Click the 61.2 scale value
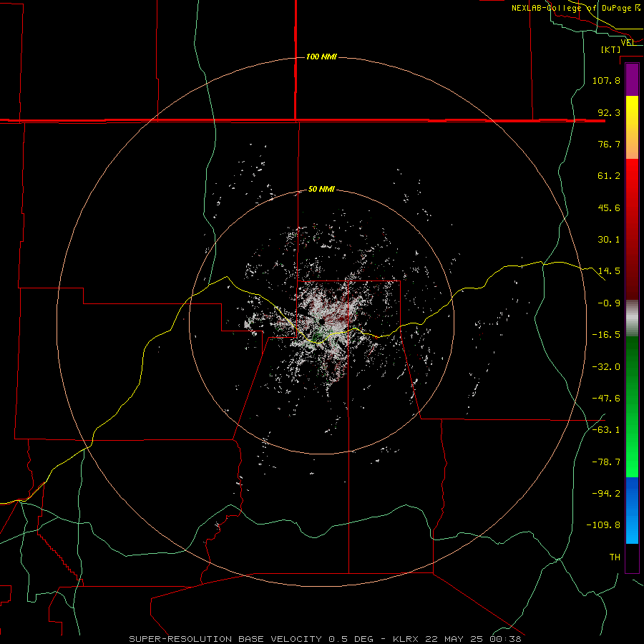The image size is (644, 644). (609, 176)
